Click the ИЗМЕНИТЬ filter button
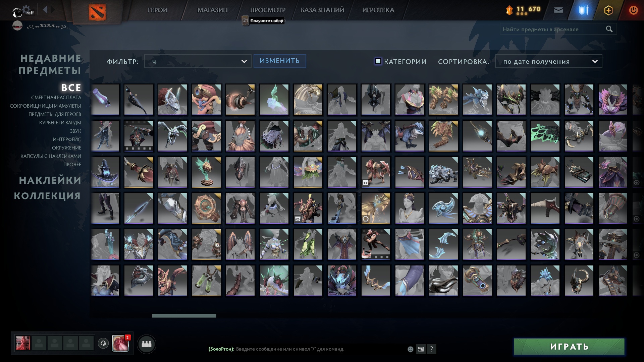 [280, 61]
